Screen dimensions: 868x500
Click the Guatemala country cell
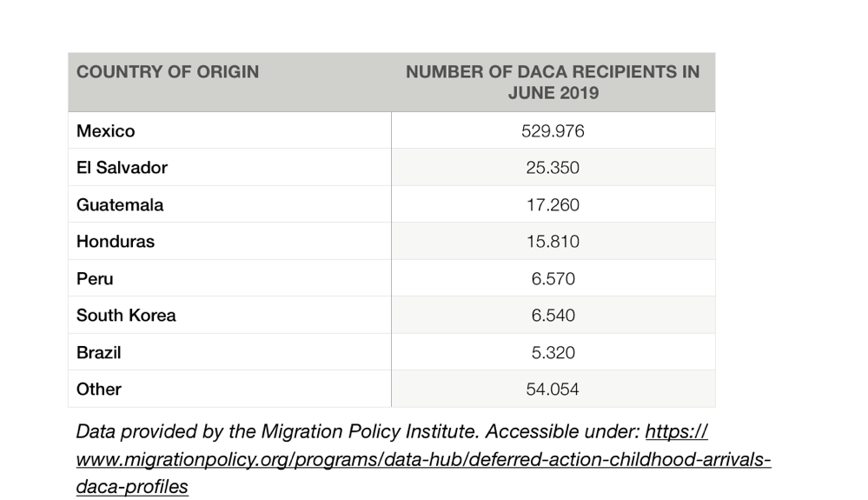[120, 205]
